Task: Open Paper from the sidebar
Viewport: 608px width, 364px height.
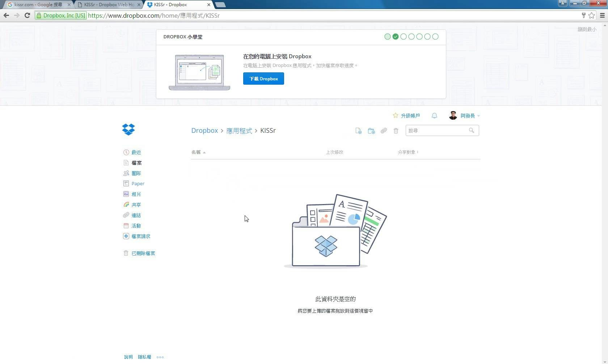Action: pos(138,183)
